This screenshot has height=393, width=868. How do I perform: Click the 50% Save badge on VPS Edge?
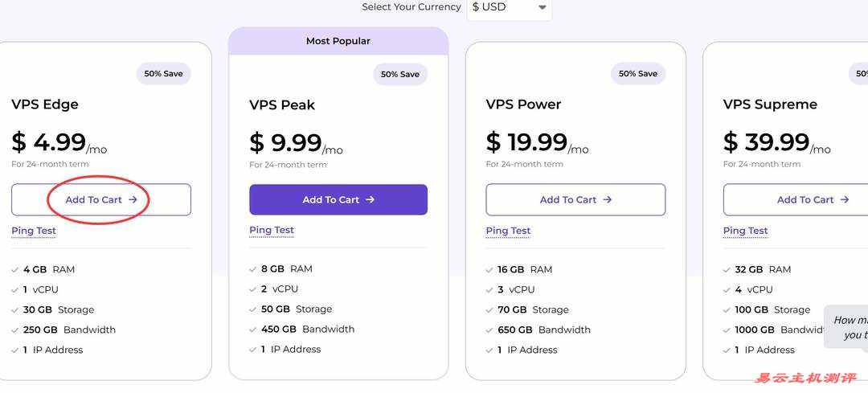pyautogui.click(x=163, y=74)
